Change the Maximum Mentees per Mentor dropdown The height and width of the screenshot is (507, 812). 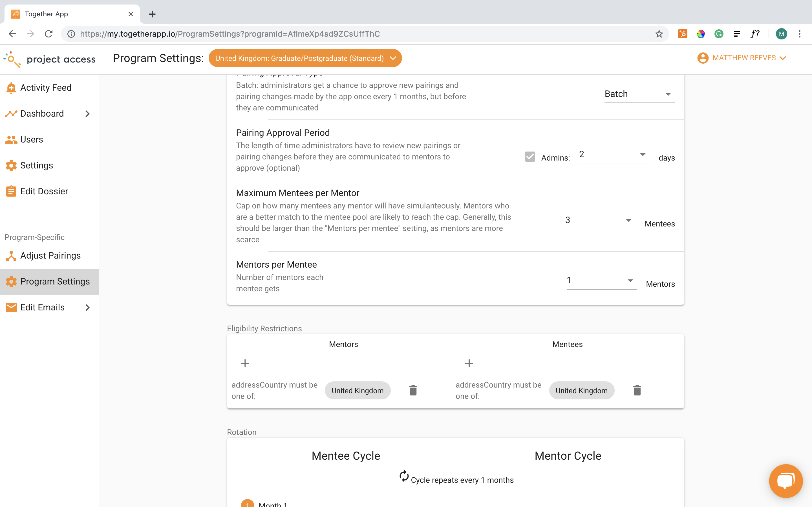coord(600,220)
